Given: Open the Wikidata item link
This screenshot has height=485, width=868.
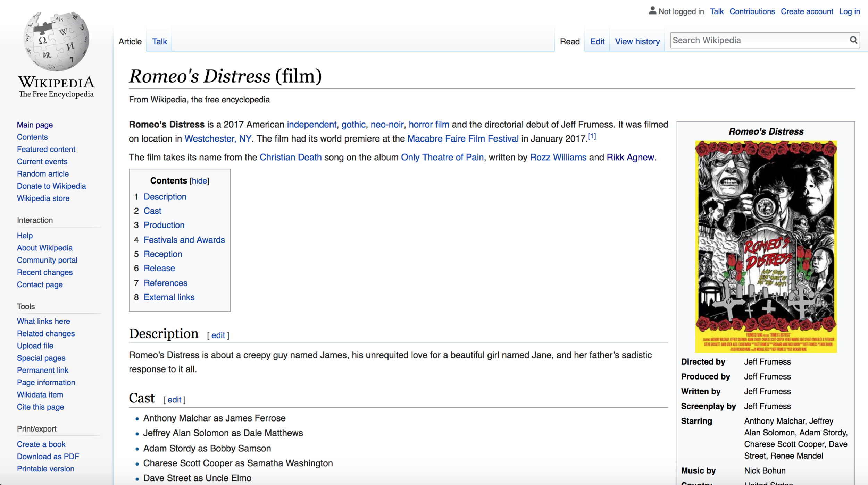Looking at the screenshot, I should pos(40,395).
